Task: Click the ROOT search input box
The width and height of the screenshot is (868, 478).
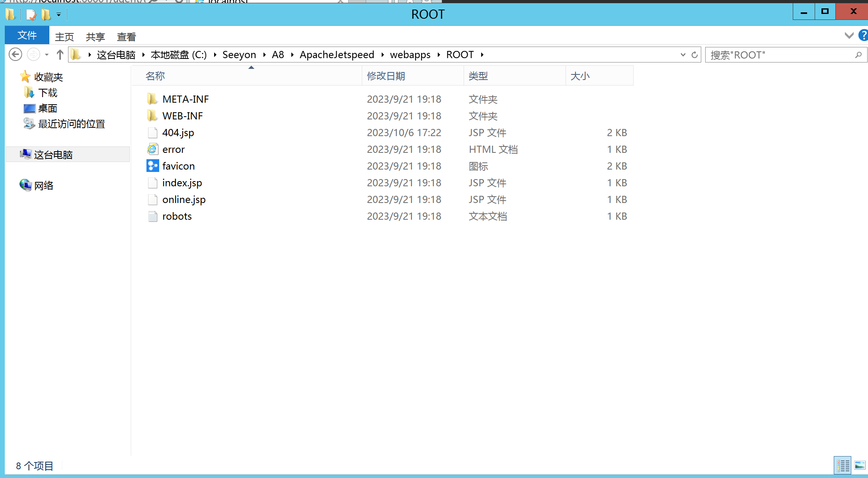Action: point(780,55)
